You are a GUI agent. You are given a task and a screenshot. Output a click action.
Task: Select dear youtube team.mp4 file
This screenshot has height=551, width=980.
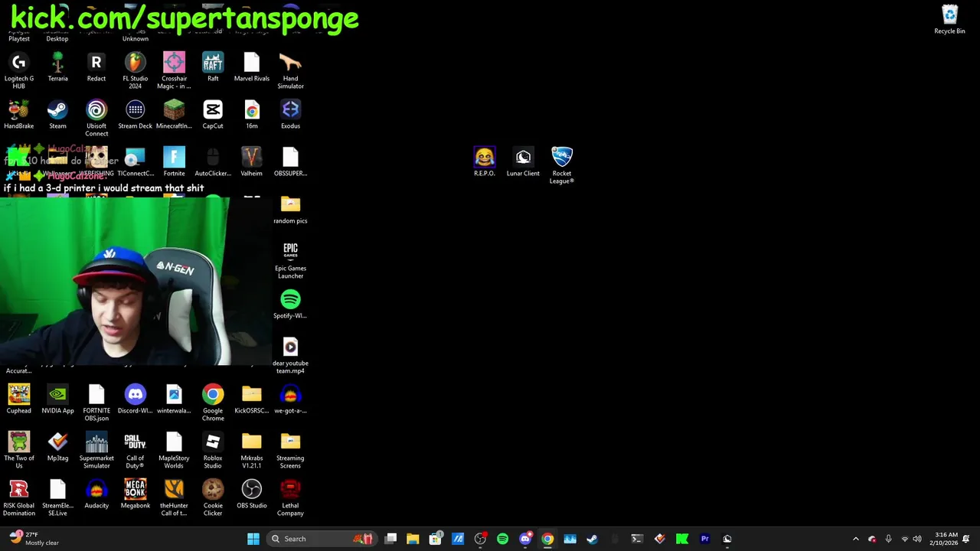tap(290, 356)
